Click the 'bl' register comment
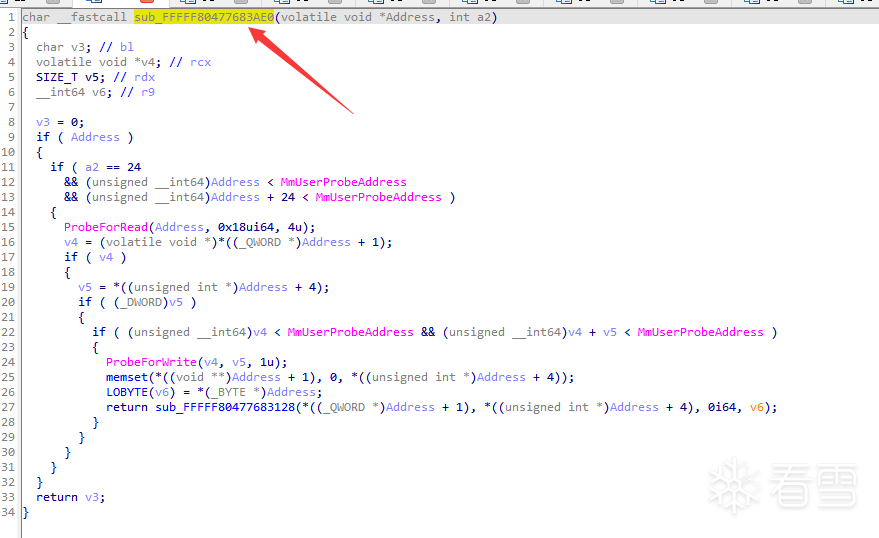Image resolution: width=879 pixels, height=538 pixels. pyautogui.click(x=127, y=47)
